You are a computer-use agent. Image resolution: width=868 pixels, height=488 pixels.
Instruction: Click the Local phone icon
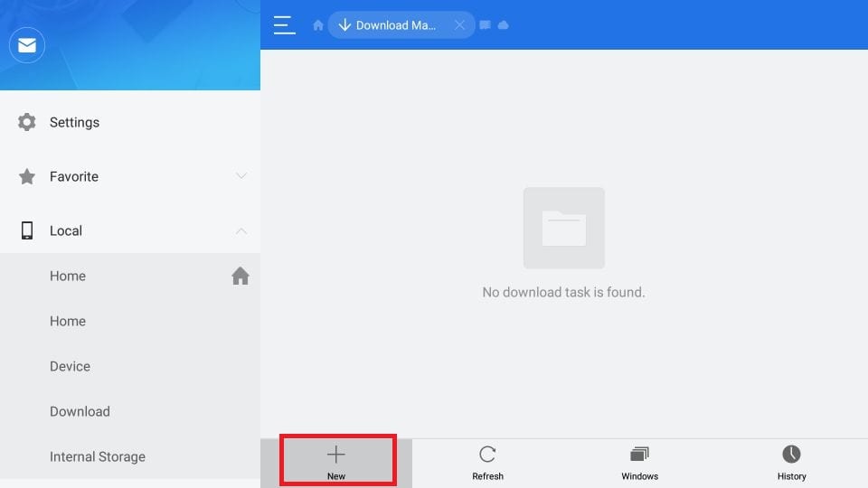point(26,230)
